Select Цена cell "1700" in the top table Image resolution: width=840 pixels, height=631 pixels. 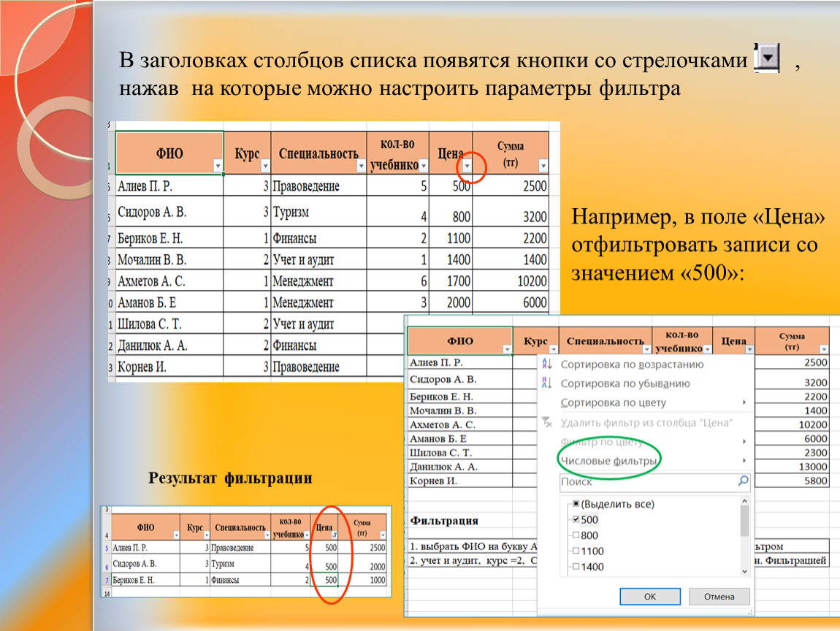pyautogui.click(x=451, y=280)
